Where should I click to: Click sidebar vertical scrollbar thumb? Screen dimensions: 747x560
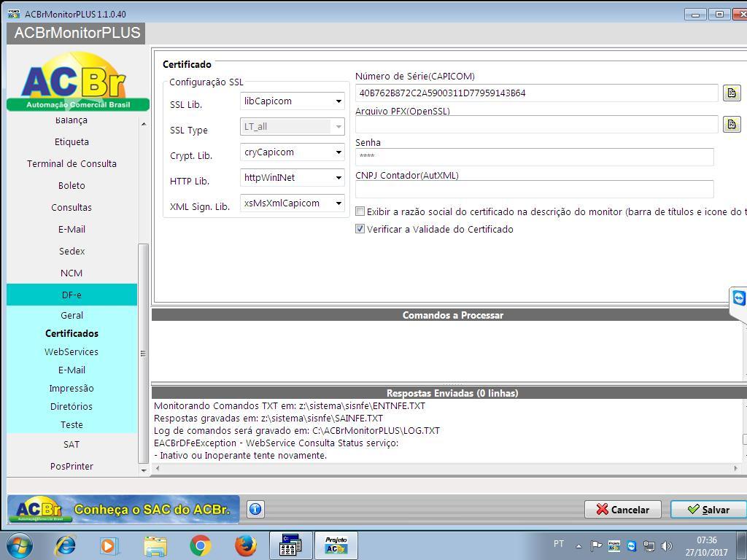tap(144, 354)
